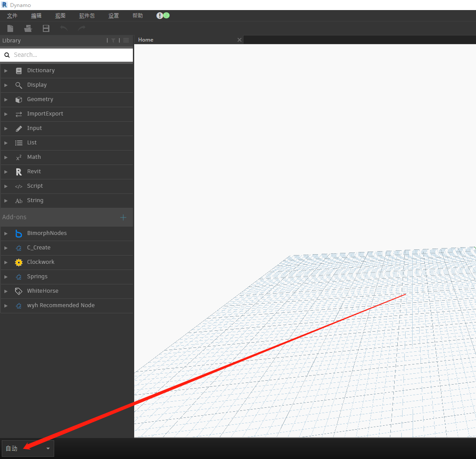Create a new file from the toolbar
The height and width of the screenshot is (459, 476).
[10, 28]
